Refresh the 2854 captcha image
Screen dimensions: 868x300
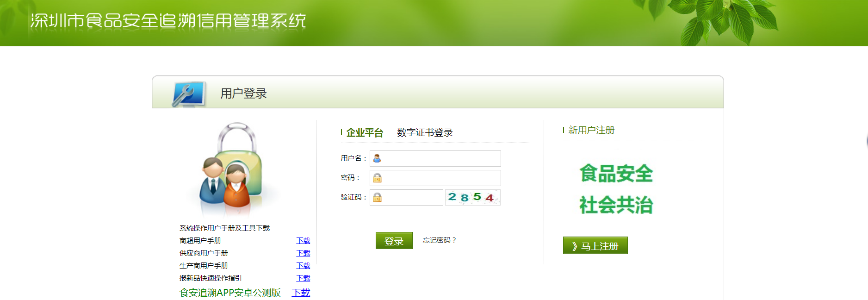click(472, 197)
